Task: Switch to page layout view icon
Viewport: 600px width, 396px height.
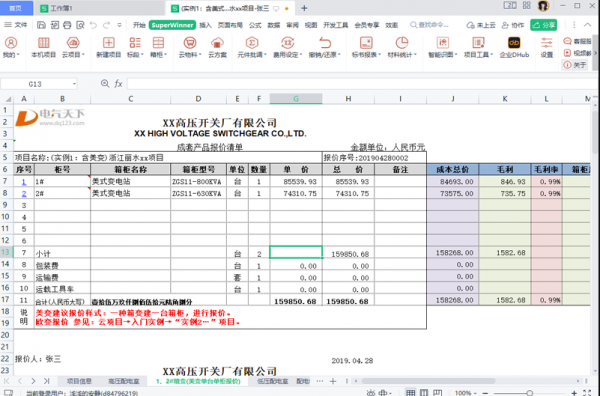Action: (424, 393)
